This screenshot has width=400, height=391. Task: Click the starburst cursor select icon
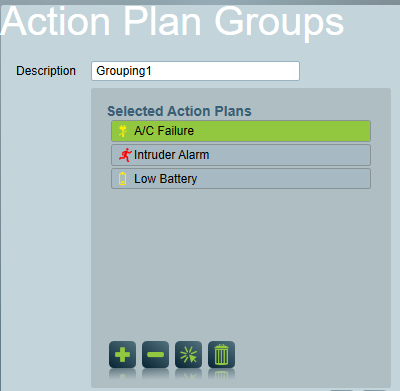point(188,355)
